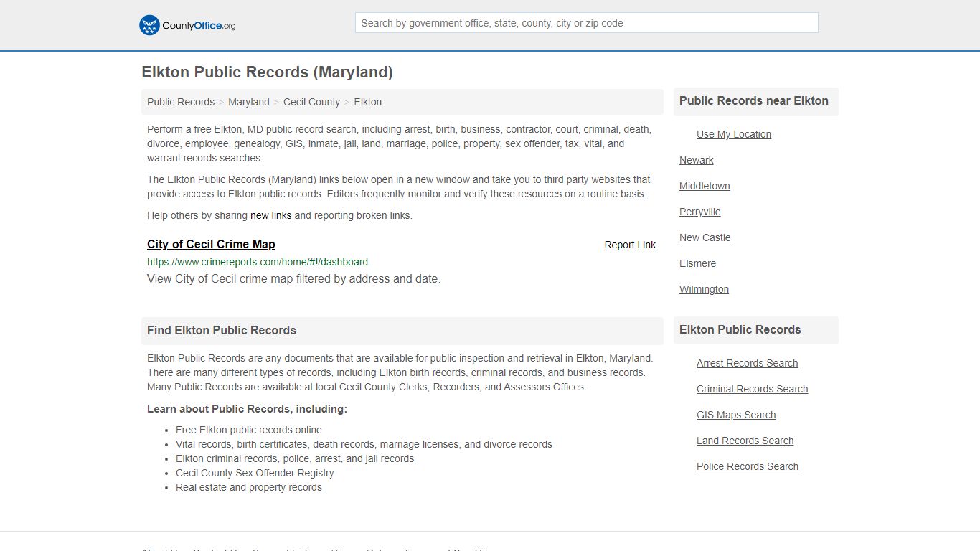Image resolution: width=980 pixels, height=551 pixels.
Task: Click the Public Records near Elkton heading
Action: click(753, 101)
